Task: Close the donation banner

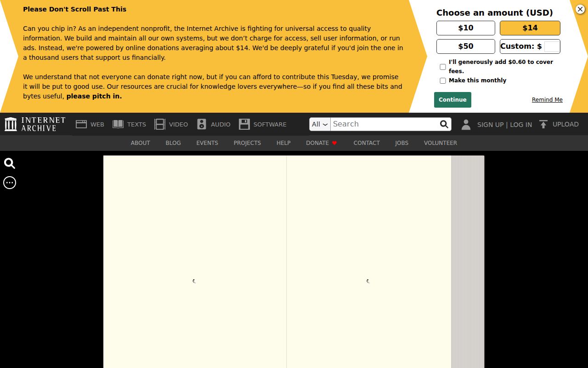Action: click(580, 9)
